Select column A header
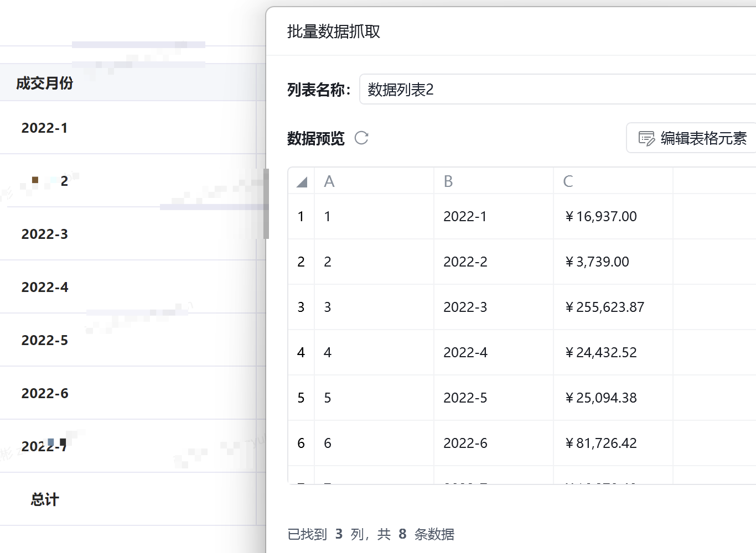This screenshot has width=756, height=553. [374, 181]
